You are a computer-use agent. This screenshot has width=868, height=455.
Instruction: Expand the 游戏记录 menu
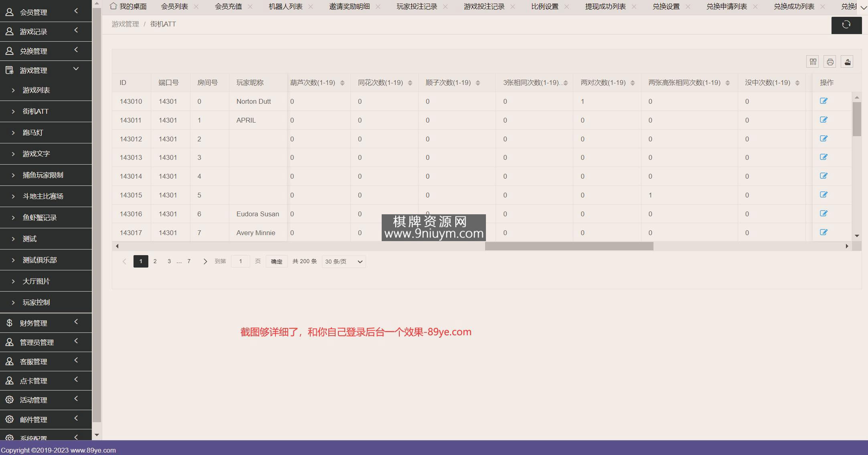click(x=46, y=31)
